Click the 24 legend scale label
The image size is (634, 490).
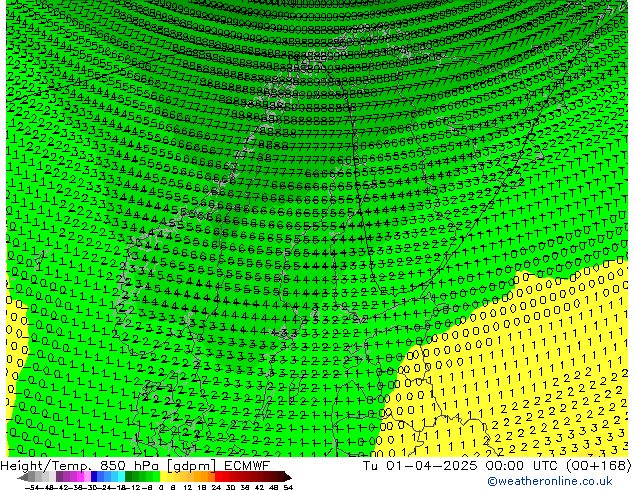(217, 487)
